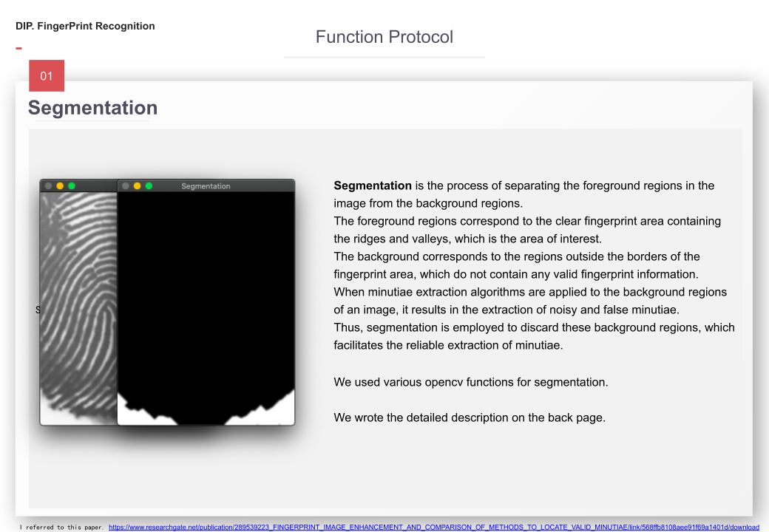The image size is (769, 532).
Task: Click the underline beneath Function Protocol
Action: (x=384, y=55)
